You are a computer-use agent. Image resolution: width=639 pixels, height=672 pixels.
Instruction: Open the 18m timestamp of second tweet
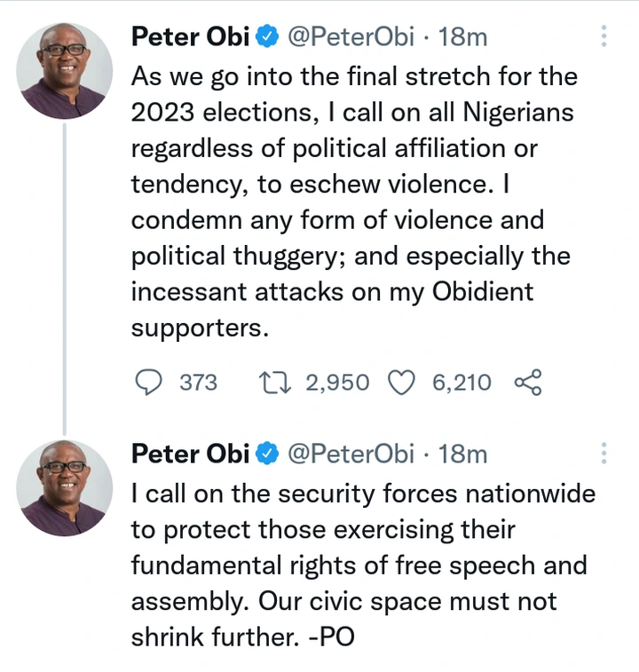(462, 454)
